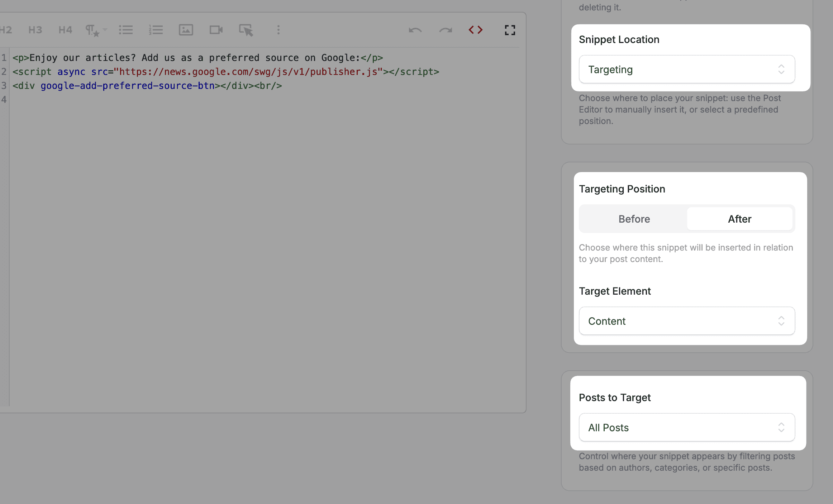Screen dimensions: 833x504
Task: Select the After targeting position
Action: click(x=739, y=219)
